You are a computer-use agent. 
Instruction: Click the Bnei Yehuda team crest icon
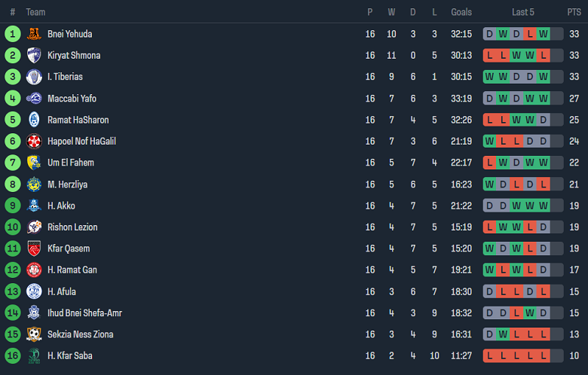point(34,34)
